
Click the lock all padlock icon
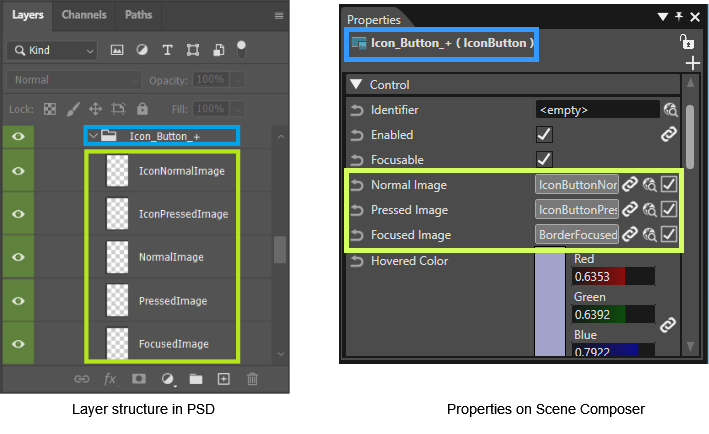point(142,108)
